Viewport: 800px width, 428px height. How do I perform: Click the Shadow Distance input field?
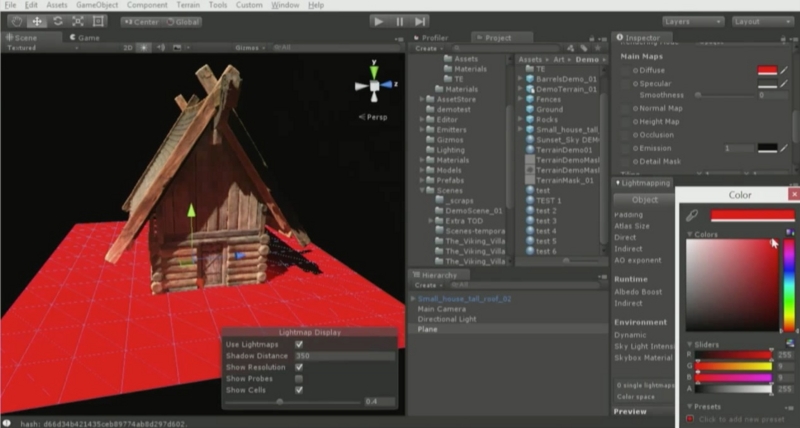tap(345, 356)
